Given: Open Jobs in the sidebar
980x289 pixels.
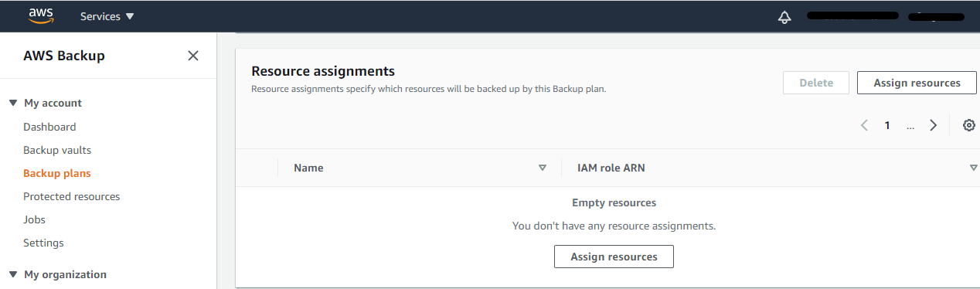Looking at the screenshot, I should point(34,219).
